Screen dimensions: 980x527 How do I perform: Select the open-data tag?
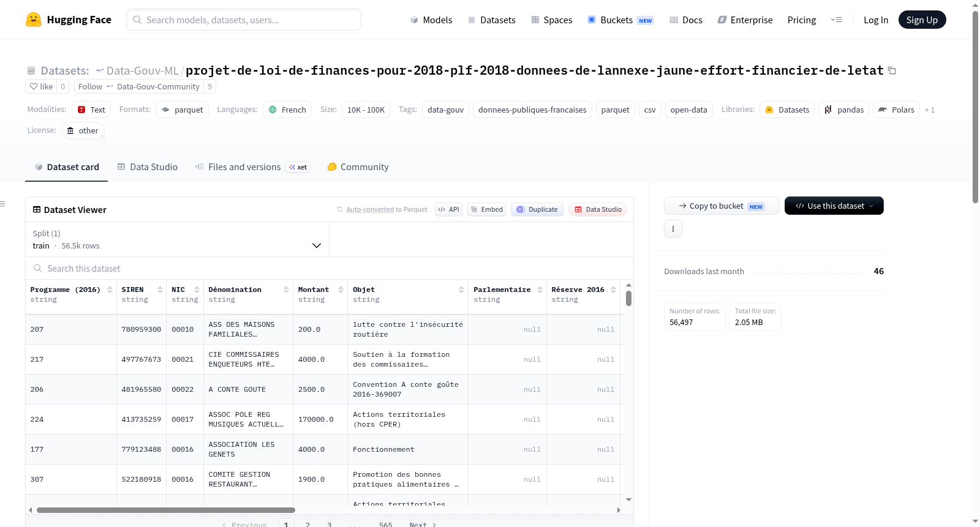tap(688, 110)
